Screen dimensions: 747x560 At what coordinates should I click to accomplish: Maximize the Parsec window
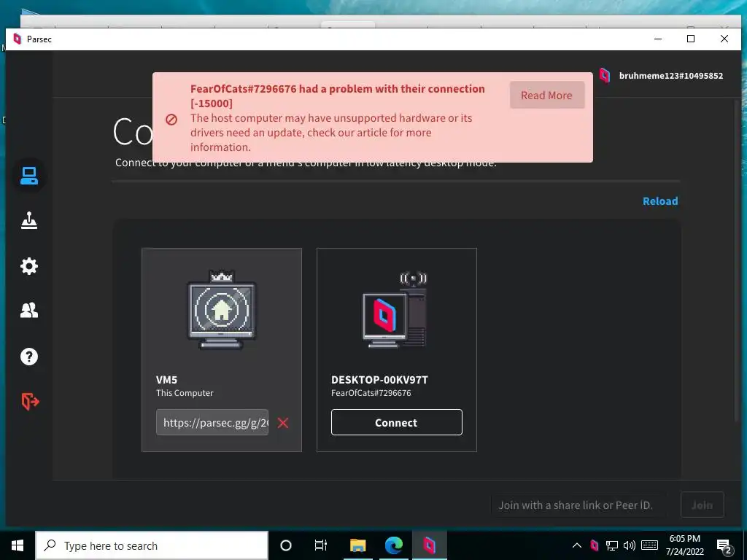[691, 39]
